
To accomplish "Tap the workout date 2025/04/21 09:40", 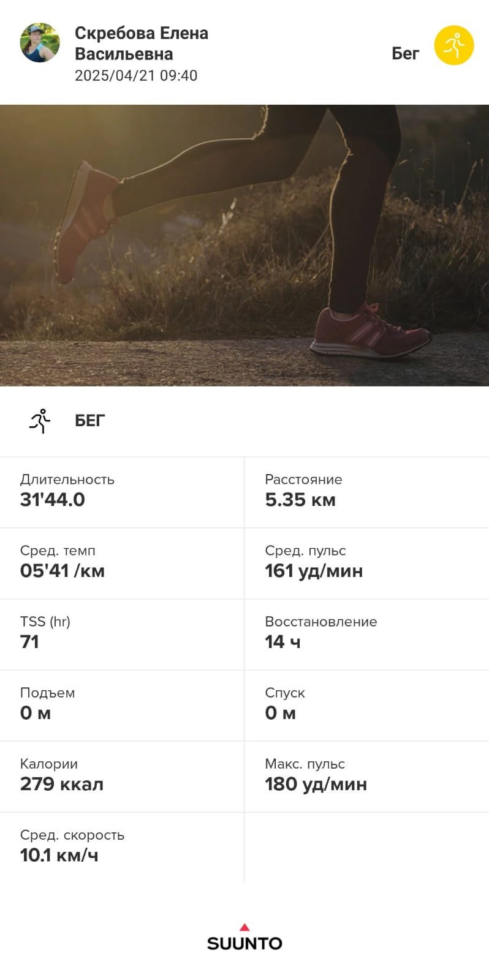I will click(x=136, y=75).
